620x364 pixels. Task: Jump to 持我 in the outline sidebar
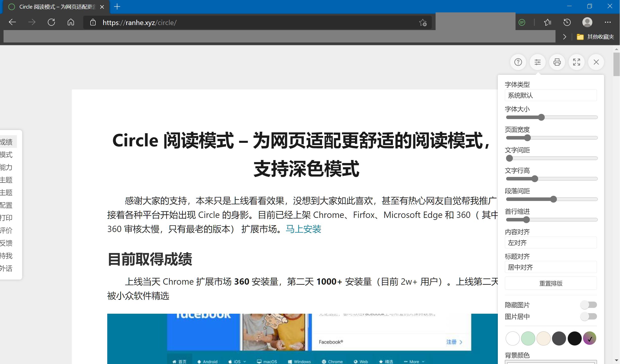pyautogui.click(x=6, y=256)
